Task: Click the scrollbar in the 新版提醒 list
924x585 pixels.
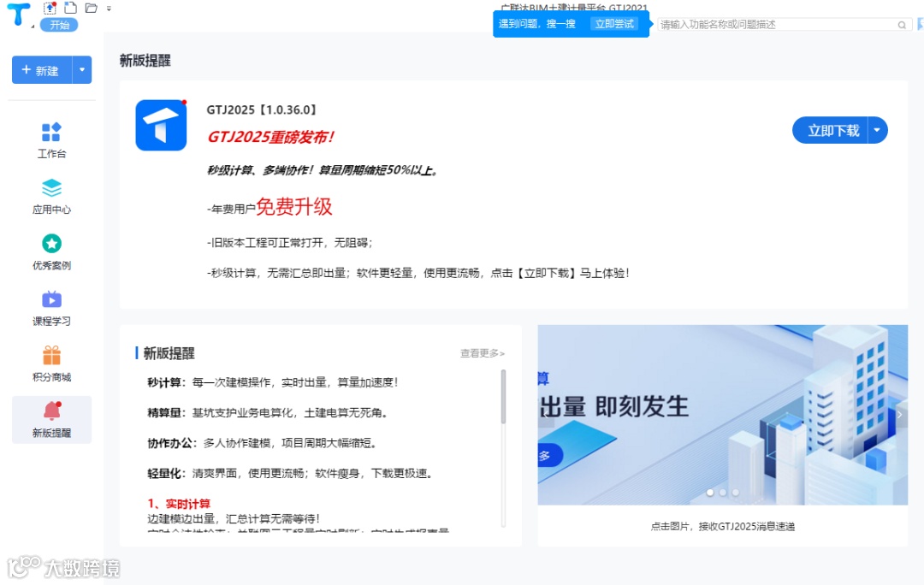Action: click(x=503, y=397)
